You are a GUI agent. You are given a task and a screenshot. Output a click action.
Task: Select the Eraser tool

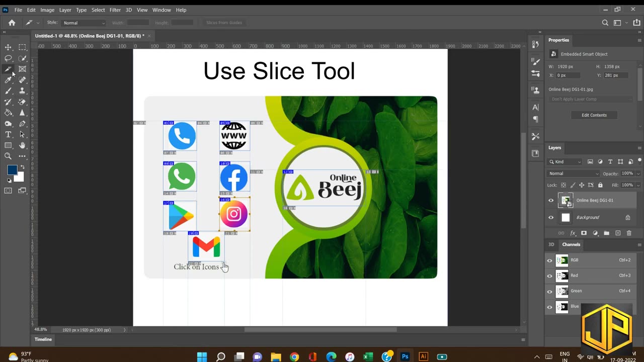[x=22, y=102]
